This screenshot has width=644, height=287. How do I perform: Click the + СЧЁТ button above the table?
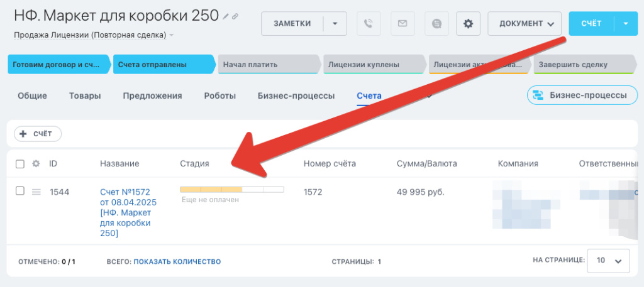(38, 134)
